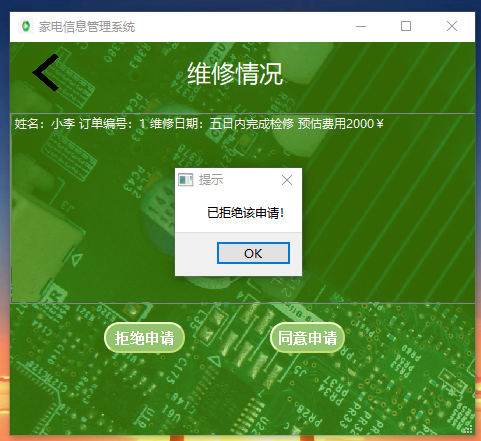Click the 家电信息管理系统 app icon in title bar
Viewport: 481px width, 441px height.
[26, 26]
